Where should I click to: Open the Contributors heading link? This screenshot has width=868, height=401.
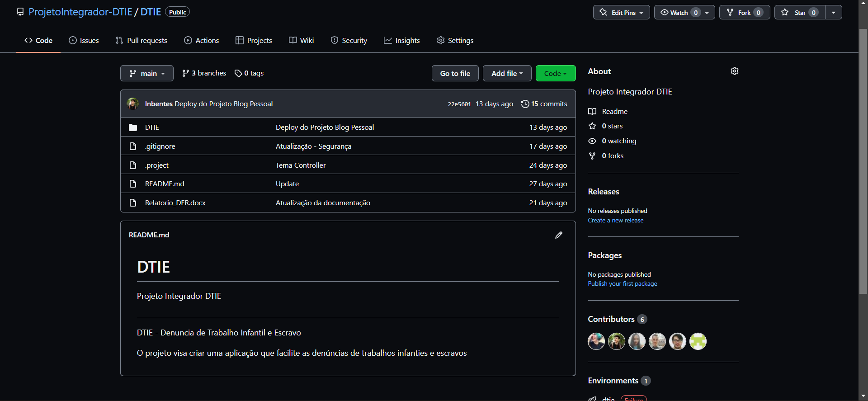coord(618,319)
